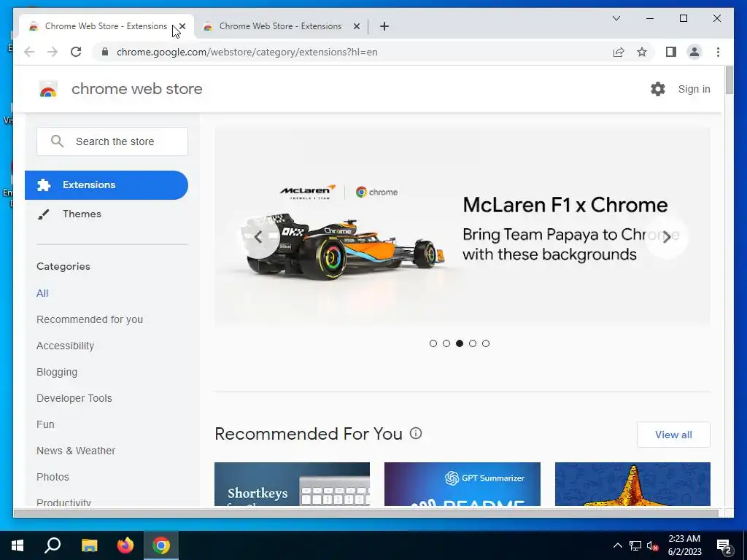Viewport: 747px width, 560px height.
Task: Open Photos category
Action: click(x=53, y=477)
